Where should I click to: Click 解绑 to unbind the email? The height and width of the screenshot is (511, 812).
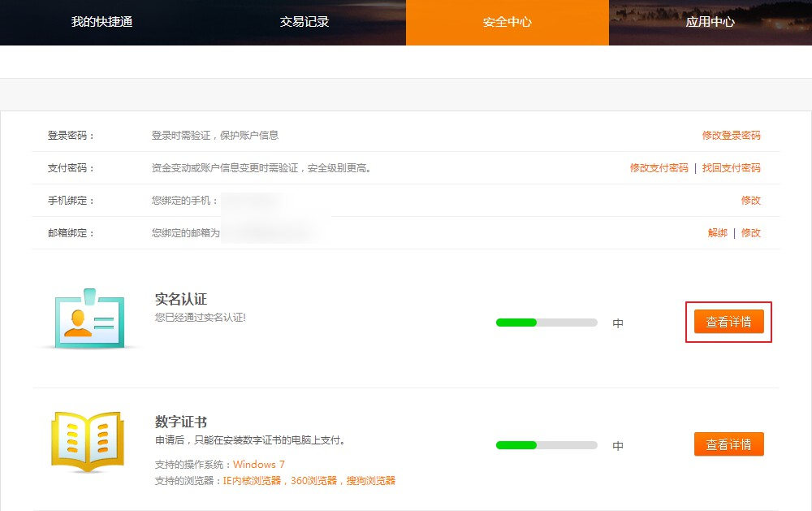point(717,232)
